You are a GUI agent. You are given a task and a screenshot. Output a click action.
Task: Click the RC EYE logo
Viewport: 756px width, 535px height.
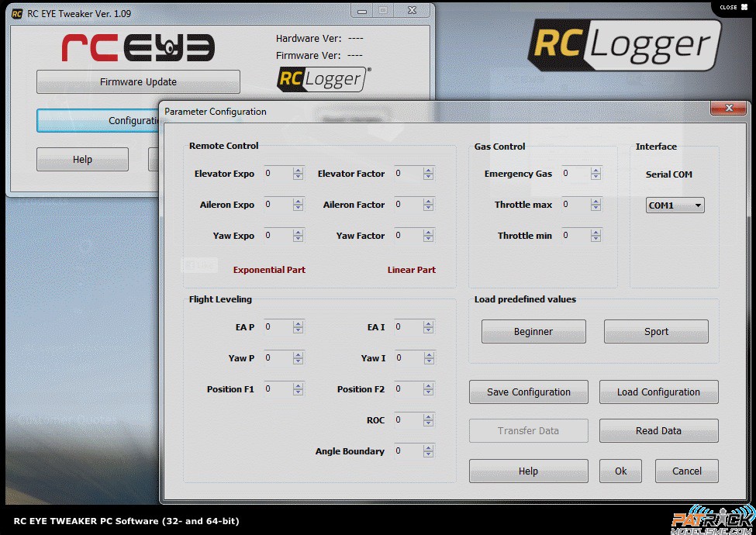coord(138,47)
